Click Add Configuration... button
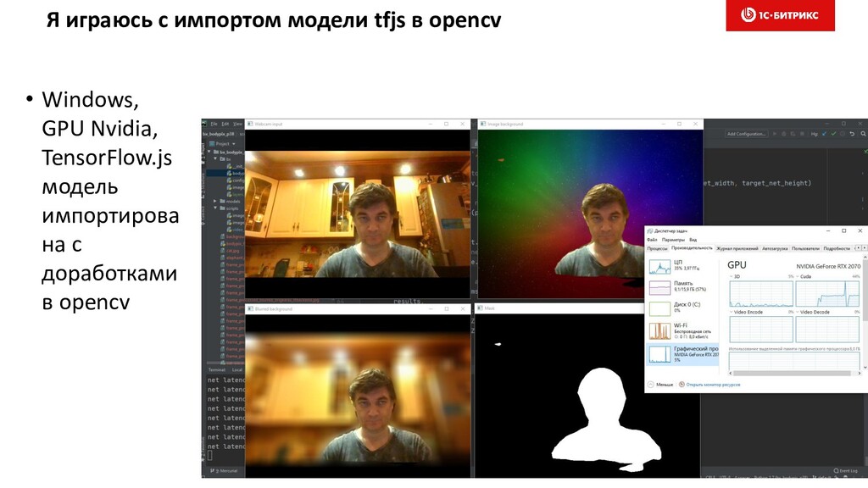This screenshot has height=488, width=868. click(x=746, y=134)
